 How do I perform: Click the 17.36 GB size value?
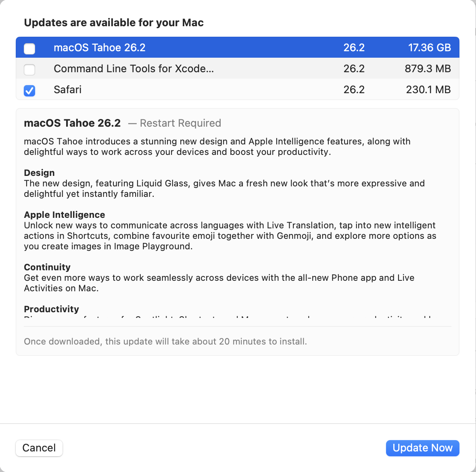(x=429, y=48)
